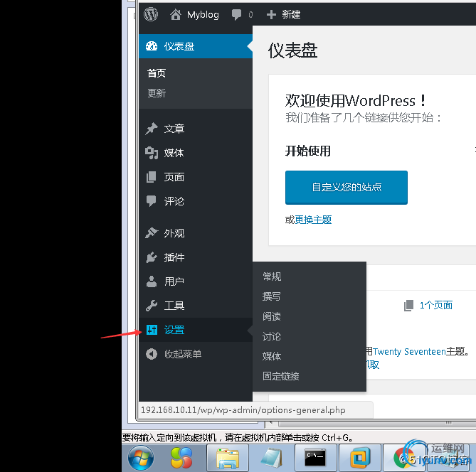Choose 阅读 in settings submenu
Image resolution: width=476 pixels, height=472 pixels.
click(x=272, y=316)
